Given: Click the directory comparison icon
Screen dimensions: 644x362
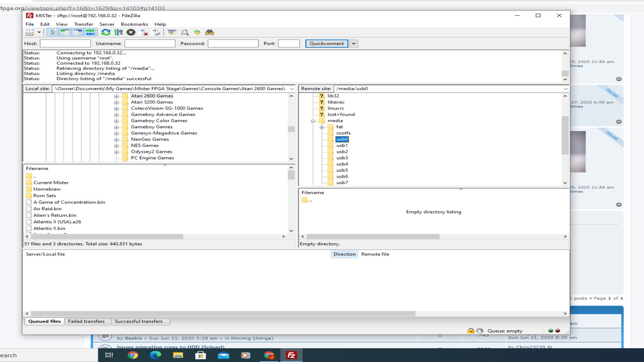Looking at the screenshot, I should tap(172, 32).
